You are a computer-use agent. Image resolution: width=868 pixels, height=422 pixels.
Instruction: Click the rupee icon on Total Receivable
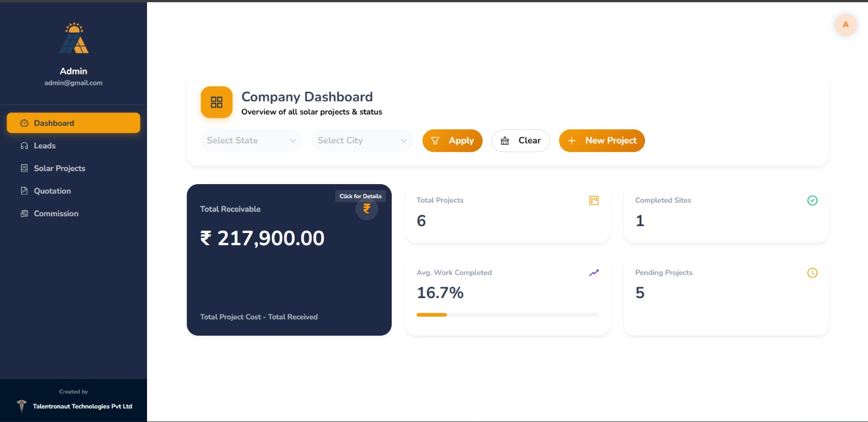coord(367,209)
